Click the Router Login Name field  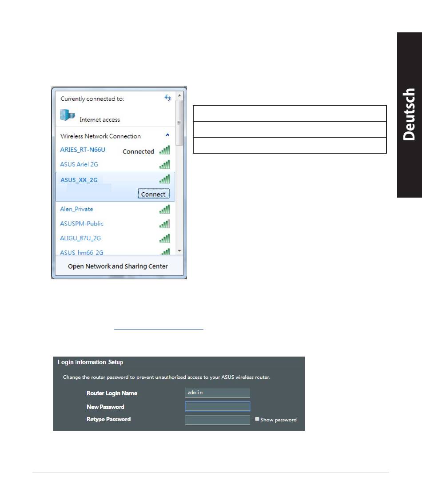tap(217, 393)
